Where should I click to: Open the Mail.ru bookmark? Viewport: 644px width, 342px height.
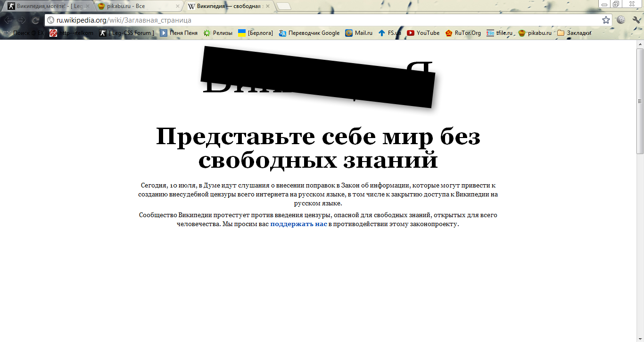pyautogui.click(x=359, y=33)
